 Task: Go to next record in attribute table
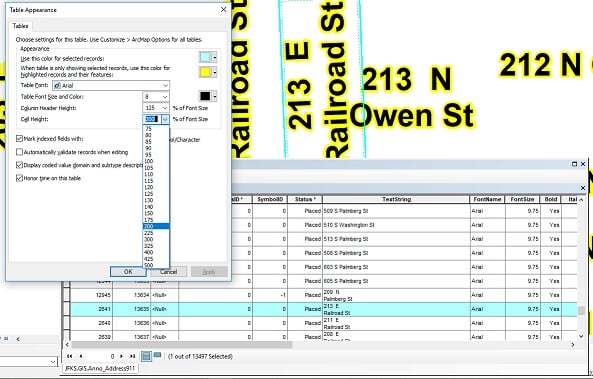(x=121, y=356)
